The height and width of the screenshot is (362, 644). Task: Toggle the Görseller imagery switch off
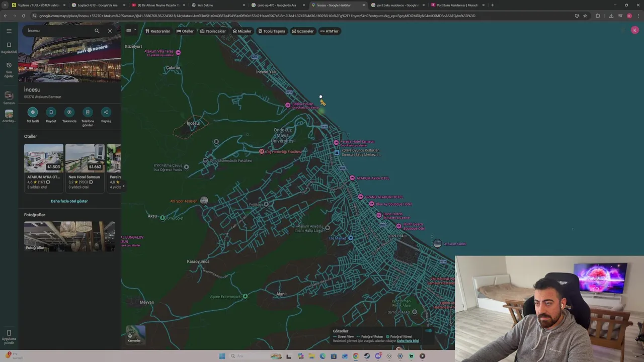click(429, 331)
